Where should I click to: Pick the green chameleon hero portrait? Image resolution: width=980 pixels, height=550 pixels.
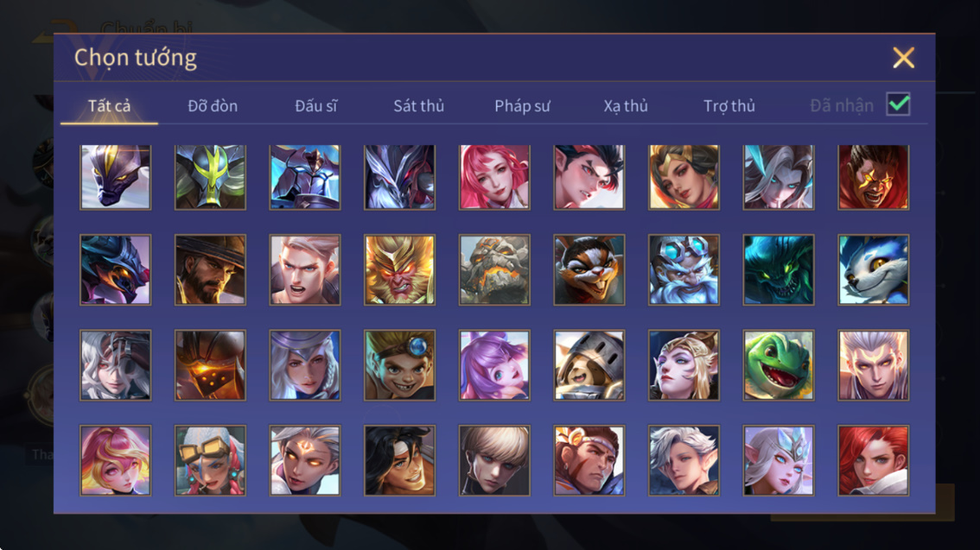pos(778,365)
